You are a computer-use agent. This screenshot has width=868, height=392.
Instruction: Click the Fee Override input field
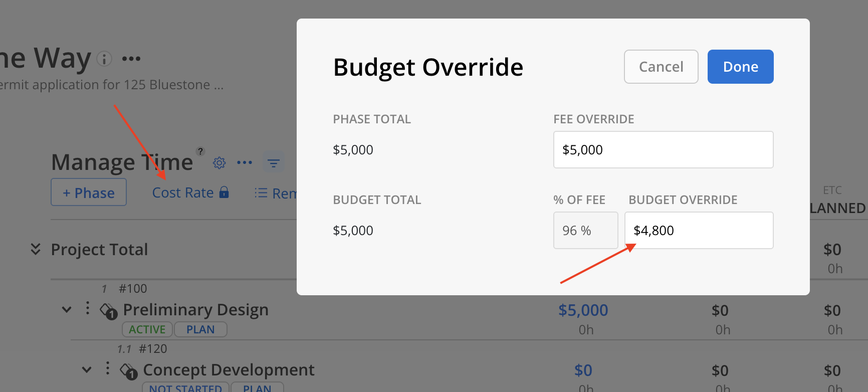pos(664,150)
